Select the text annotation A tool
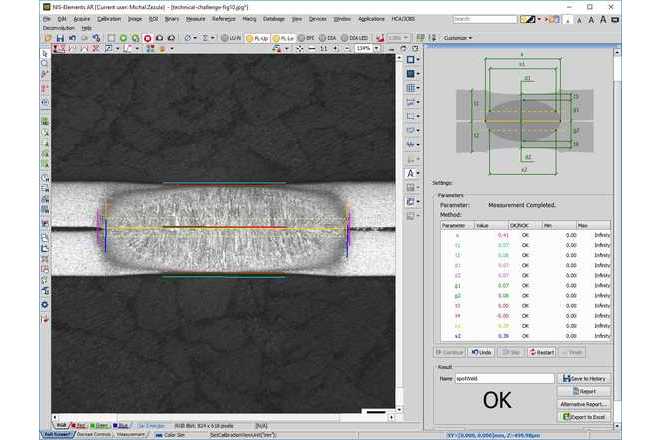 point(412,173)
